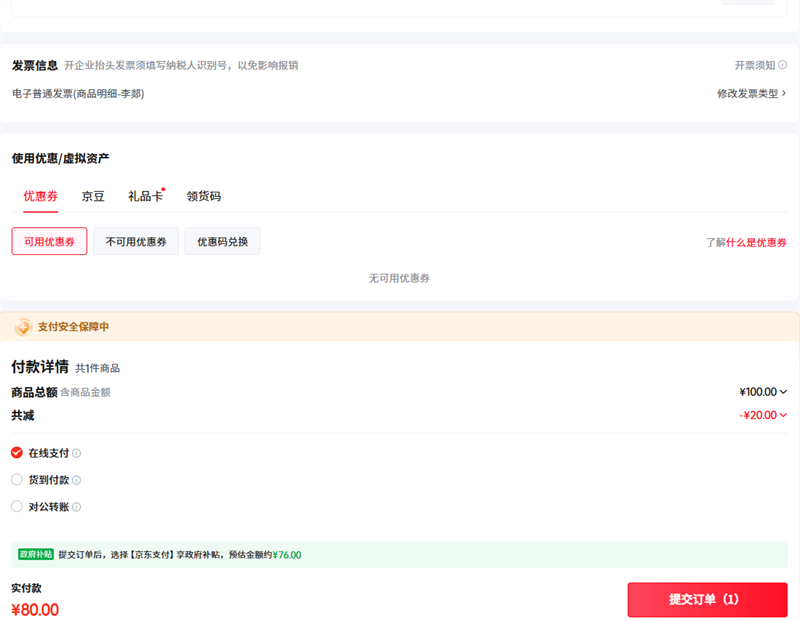Click the 电子普通发票(商品明细-李郑) invoice text
800x621 pixels.
click(x=78, y=94)
